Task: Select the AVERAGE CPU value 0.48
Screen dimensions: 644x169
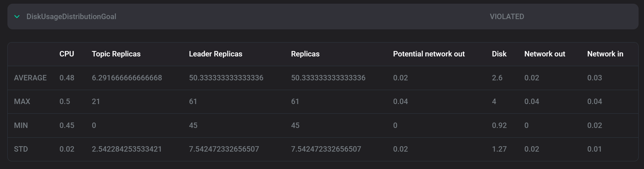Action: (66, 78)
